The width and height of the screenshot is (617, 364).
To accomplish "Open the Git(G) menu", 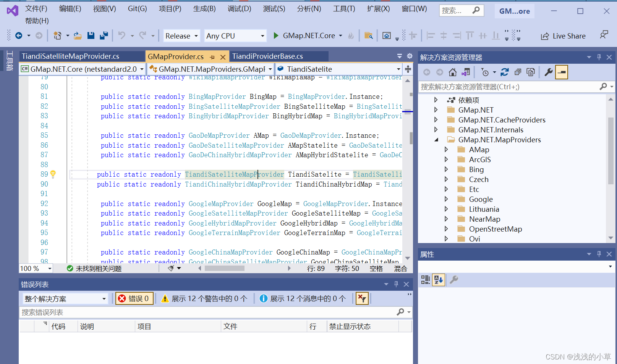I will 137,8.
